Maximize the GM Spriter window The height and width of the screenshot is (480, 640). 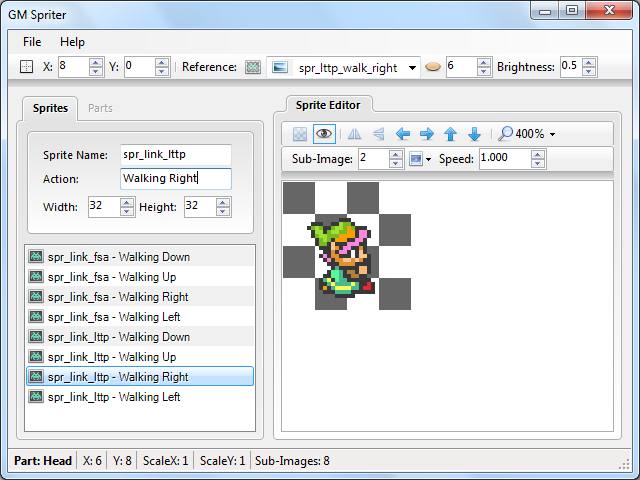[x=572, y=10]
